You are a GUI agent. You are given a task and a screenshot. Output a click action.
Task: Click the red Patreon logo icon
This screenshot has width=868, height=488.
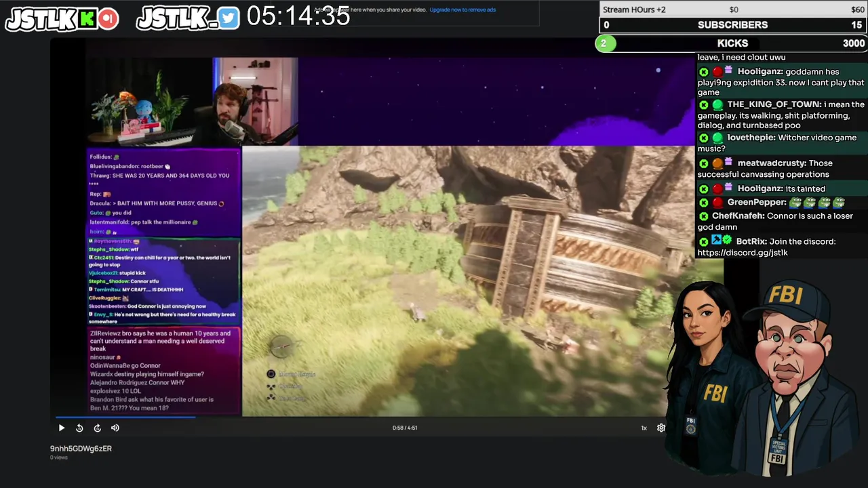click(108, 19)
